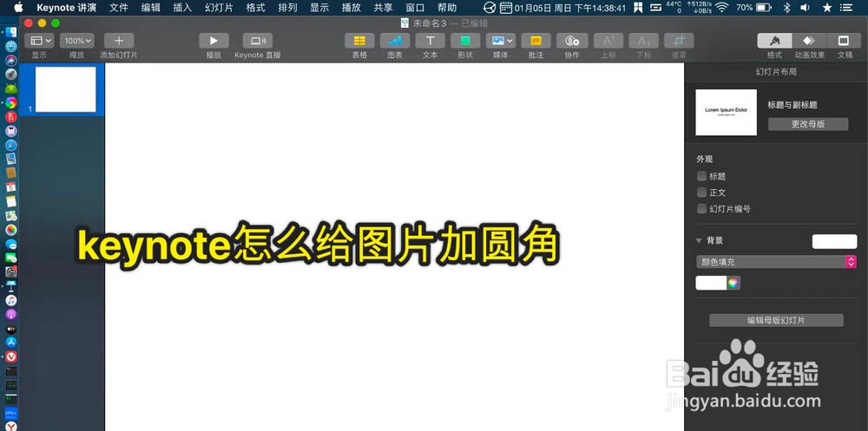Open the 幻灯片 menu
The image size is (868, 431).
(219, 8)
